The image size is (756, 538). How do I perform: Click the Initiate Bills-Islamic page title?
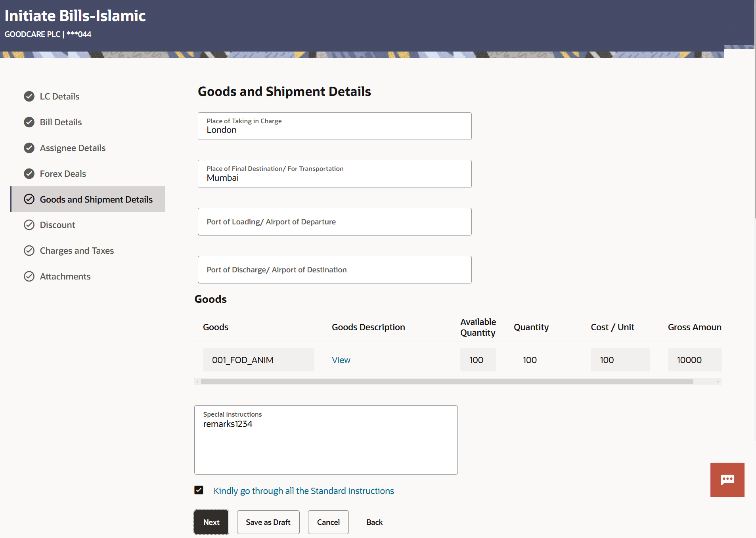pyautogui.click(x=75, y=16)
